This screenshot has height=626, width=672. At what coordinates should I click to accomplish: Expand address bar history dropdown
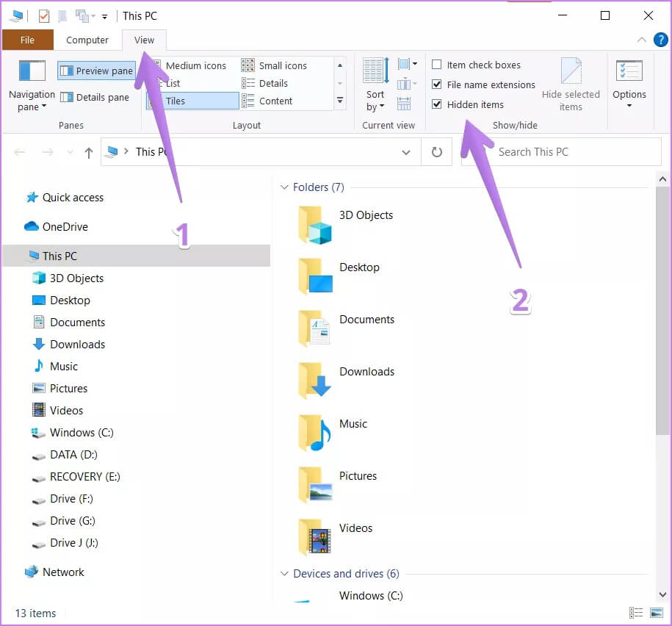tap(406, 152)
